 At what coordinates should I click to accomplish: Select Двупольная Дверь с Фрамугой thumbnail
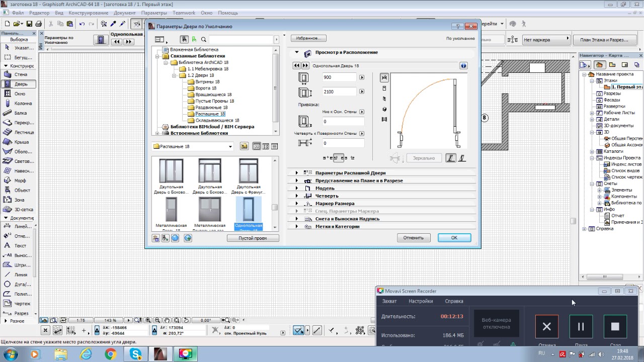coord(249,176)
